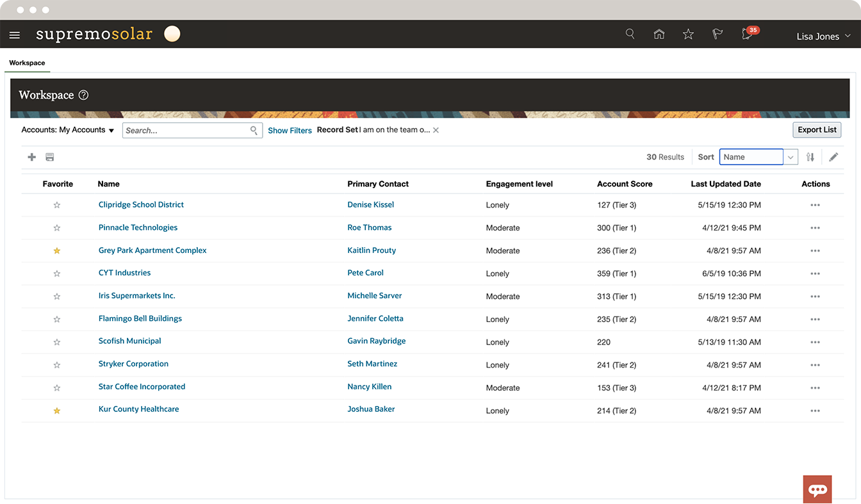The image size is (861, 504).
Task: Open the Lisa Jones user menu
Action: pos(823,36)
